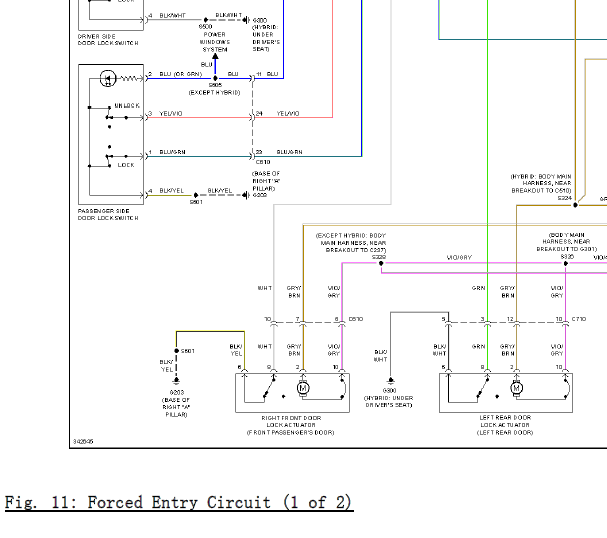This screenshot has height=538, width=607.
Task: Click the LED symbol in the passenger switch
Action: click(x=108, y=79)
